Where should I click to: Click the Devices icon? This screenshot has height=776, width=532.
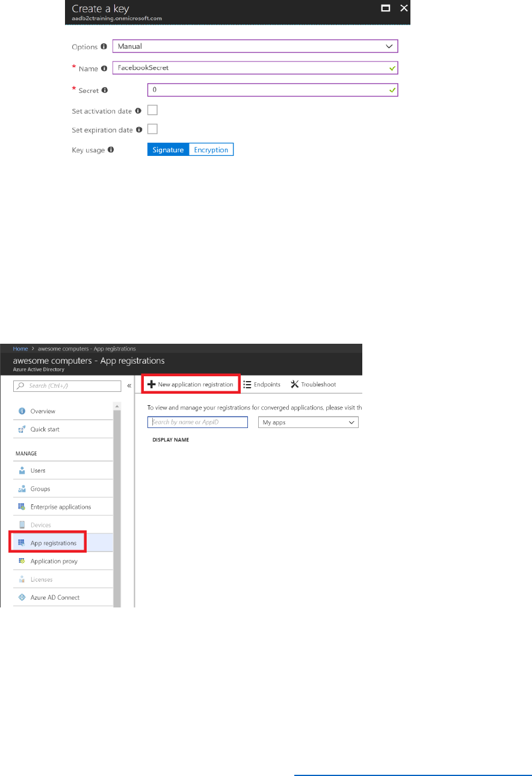(22, 525)
